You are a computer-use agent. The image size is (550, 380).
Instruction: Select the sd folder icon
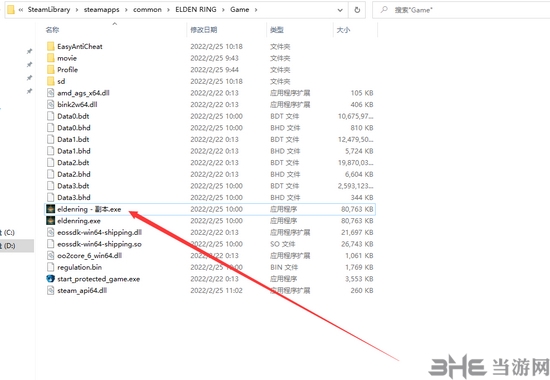click(x=51, y=81)
